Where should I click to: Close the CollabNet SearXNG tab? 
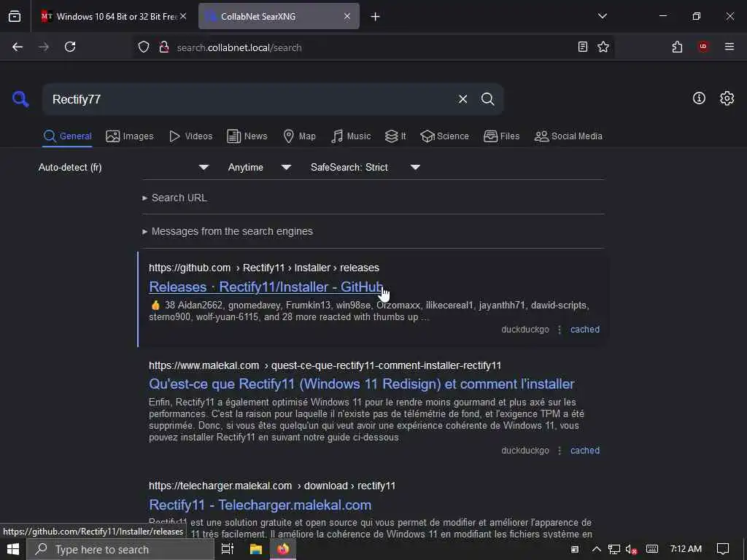347,16
